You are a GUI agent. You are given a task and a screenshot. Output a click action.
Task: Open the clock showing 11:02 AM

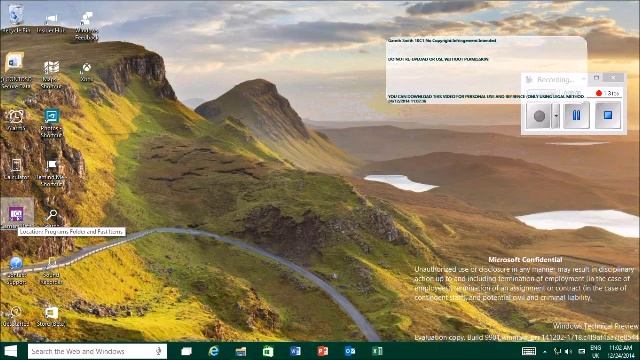tap(620, 351)
